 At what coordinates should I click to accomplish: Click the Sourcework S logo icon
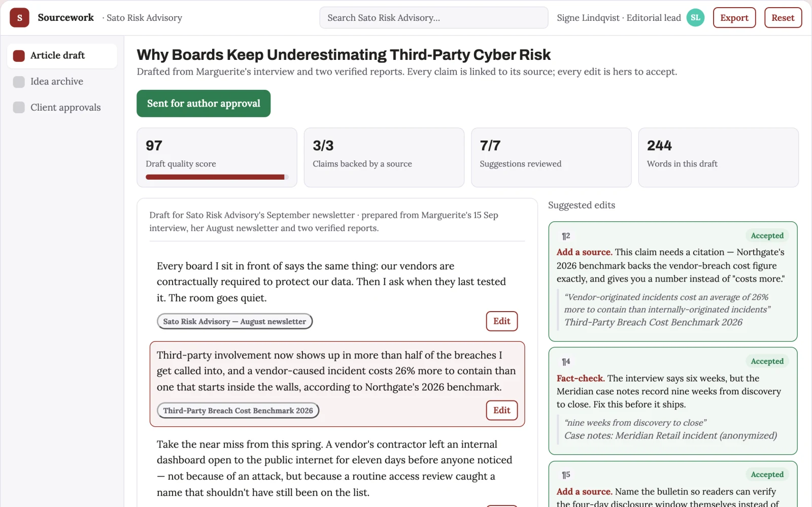pos(19,18)
